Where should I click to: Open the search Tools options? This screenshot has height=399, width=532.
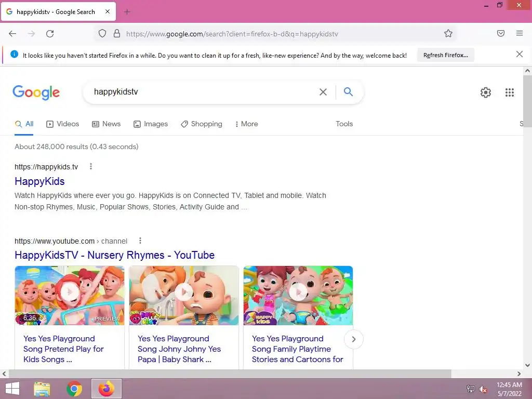(x=344, y=124)
